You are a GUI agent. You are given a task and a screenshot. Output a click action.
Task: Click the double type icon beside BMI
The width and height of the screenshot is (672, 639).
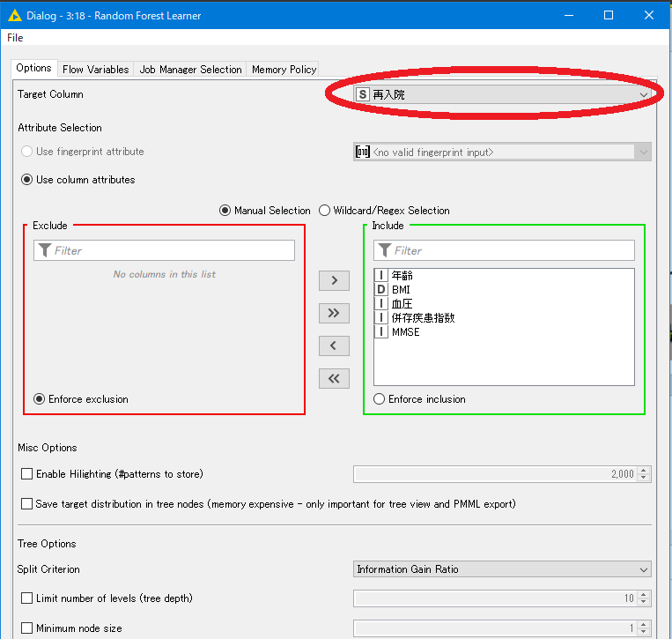pos(381,290)
